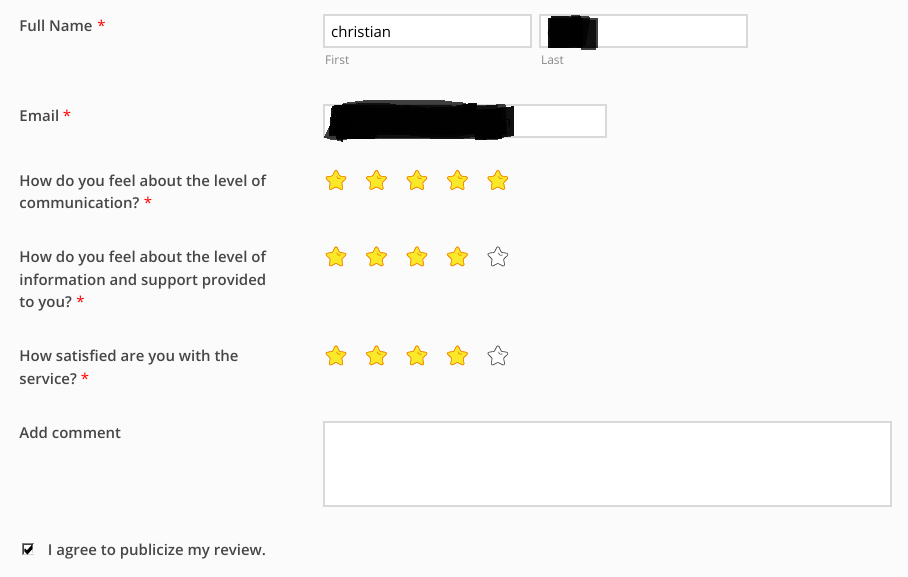908x577 pixels.
Task: Click into the Email input field
Action: pos(465,121)
